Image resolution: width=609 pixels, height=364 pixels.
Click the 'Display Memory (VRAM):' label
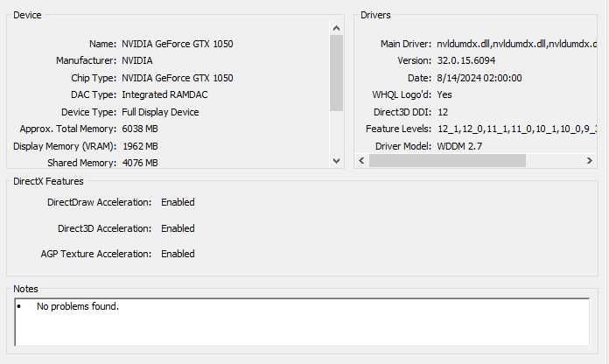point(65,146)
